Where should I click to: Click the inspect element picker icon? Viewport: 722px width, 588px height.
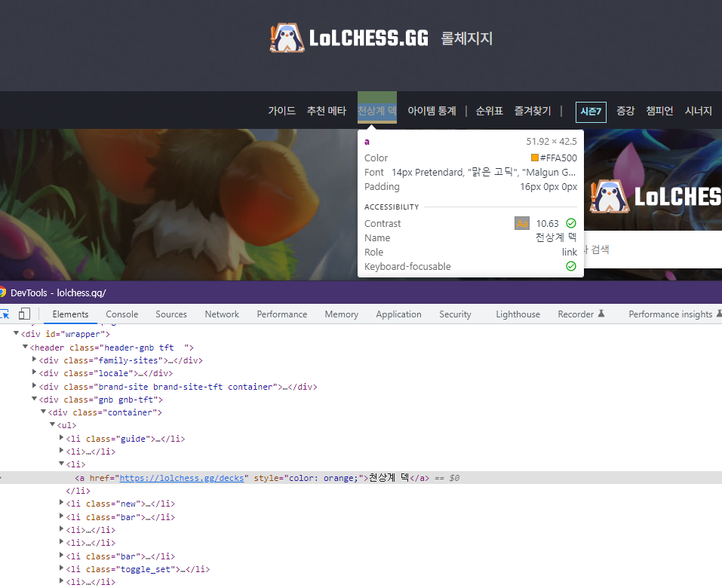(x=4, y=314)
